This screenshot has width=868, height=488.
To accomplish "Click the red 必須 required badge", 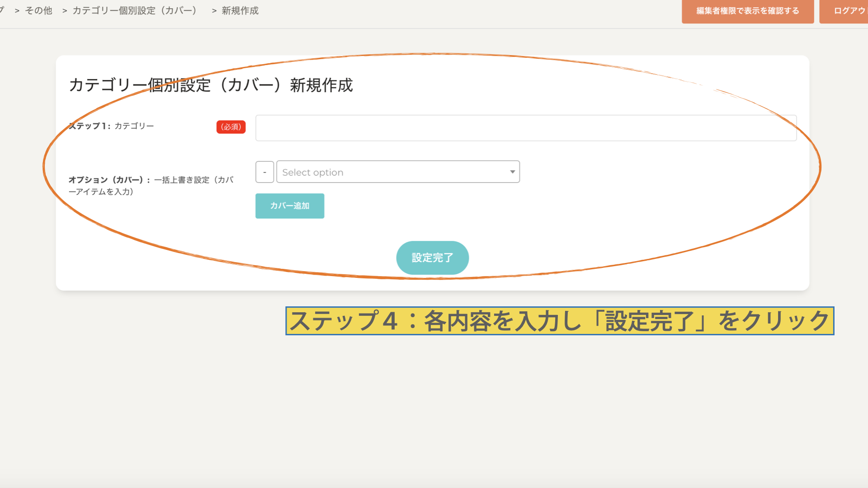I will 231,127.
